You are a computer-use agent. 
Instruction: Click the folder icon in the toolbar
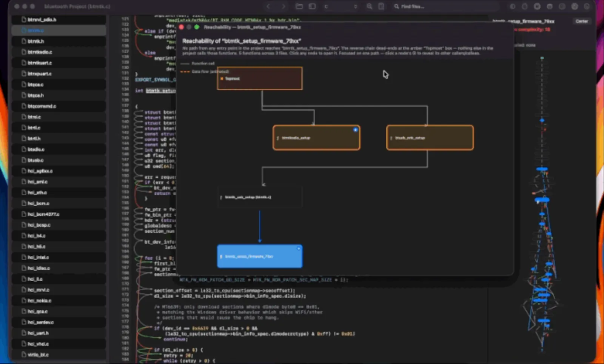point(299,6)
